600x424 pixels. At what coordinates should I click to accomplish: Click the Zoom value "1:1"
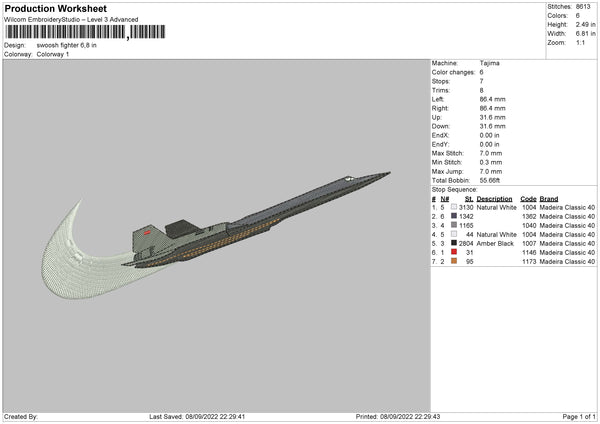[580, 42]
